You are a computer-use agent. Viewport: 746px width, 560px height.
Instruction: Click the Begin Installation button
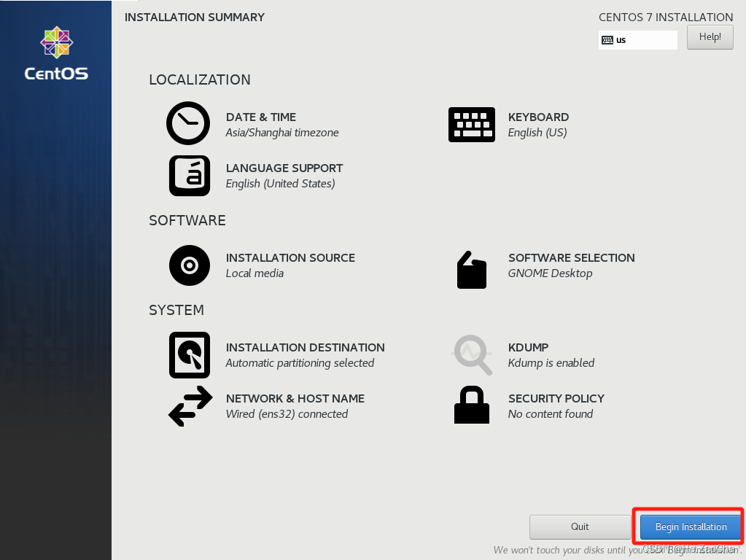[691, 526]
